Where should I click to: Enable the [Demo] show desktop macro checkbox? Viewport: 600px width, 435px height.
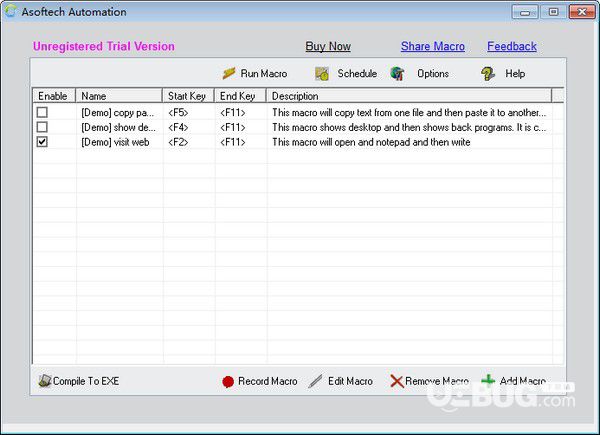point(42,127)
